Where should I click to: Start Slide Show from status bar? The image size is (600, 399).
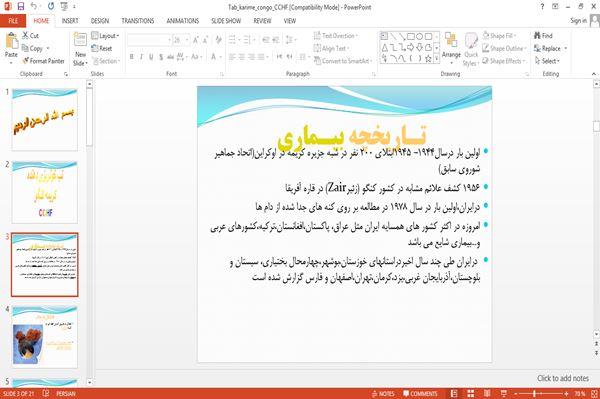click(504, 393)
